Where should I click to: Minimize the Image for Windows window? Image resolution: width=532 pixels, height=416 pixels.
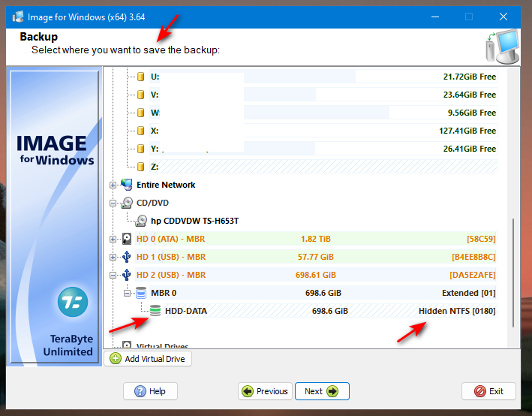tap(435, 17)
